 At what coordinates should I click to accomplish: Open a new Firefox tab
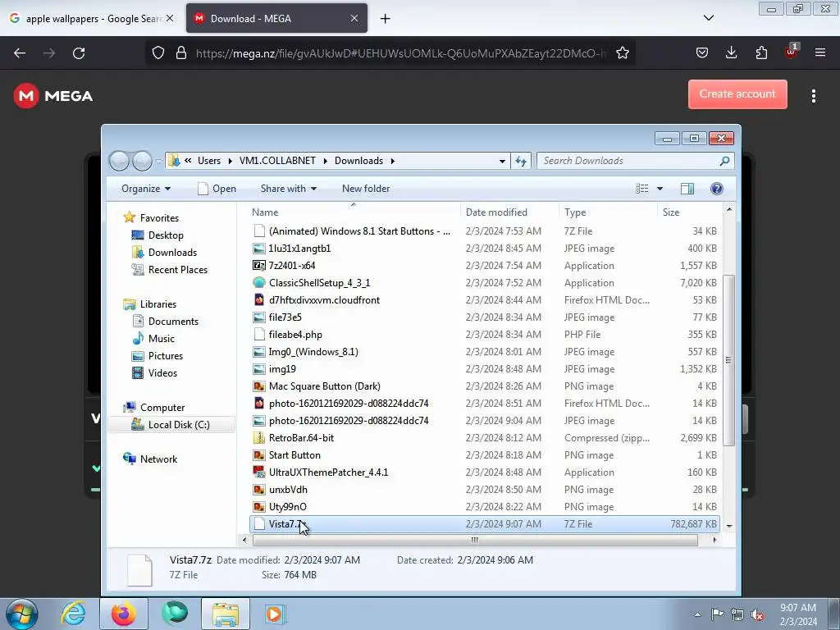pyautogui.click(x=386, y=19)
